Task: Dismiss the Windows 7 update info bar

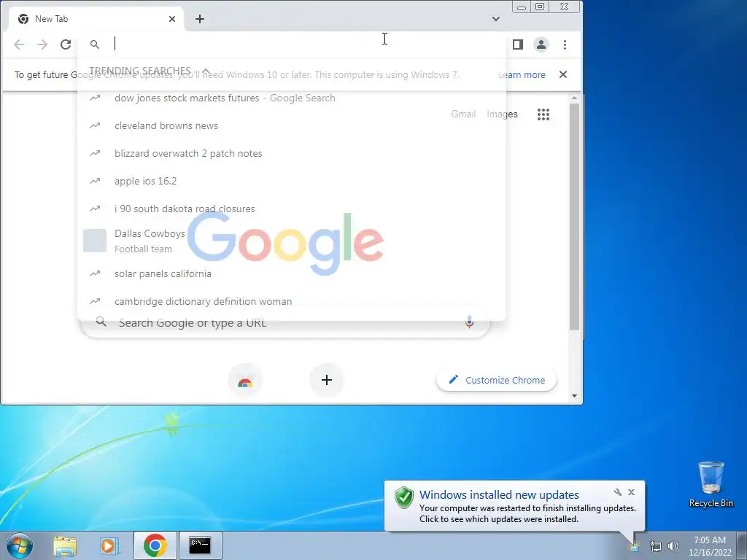Action: [563, 74]
